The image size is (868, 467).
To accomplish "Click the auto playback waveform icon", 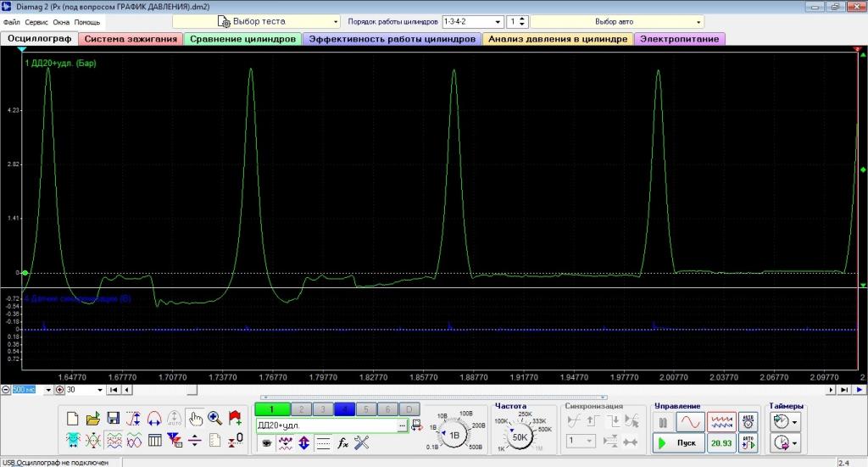I will (x=748, y=442).
